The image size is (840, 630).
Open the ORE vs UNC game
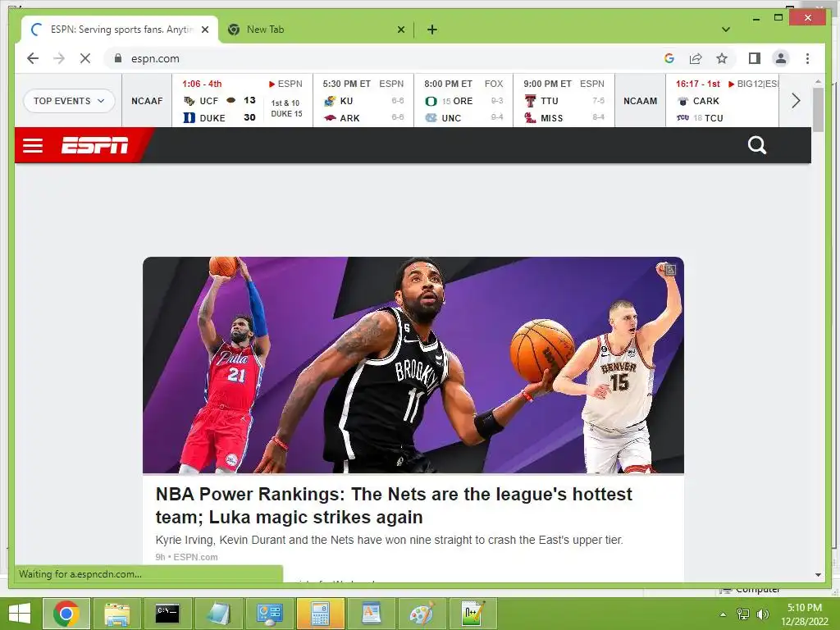[x=463, y=101]
